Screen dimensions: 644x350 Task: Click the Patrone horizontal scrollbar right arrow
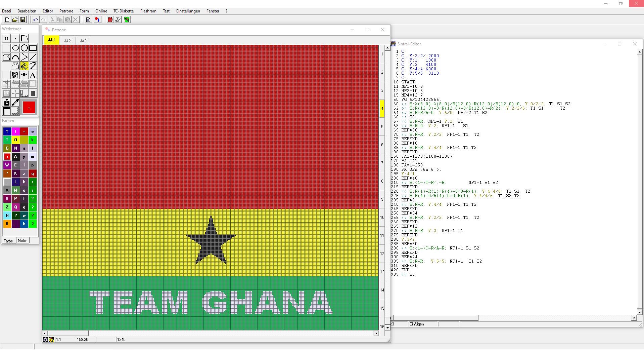tap(376, 334)
